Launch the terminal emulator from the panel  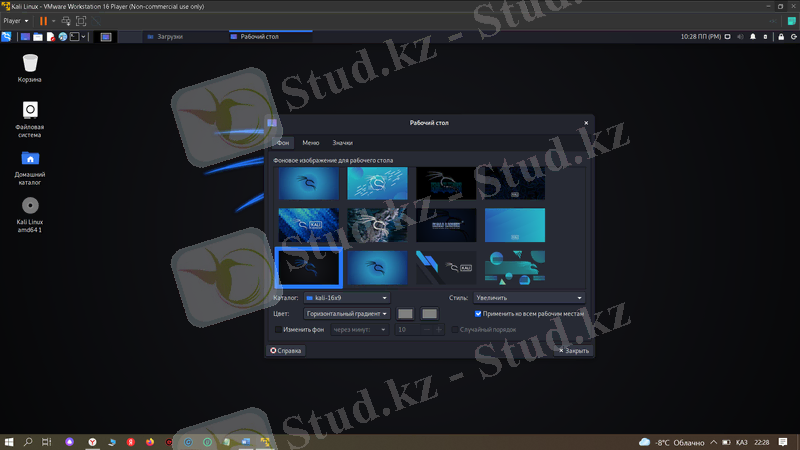[x=73, y=37]
